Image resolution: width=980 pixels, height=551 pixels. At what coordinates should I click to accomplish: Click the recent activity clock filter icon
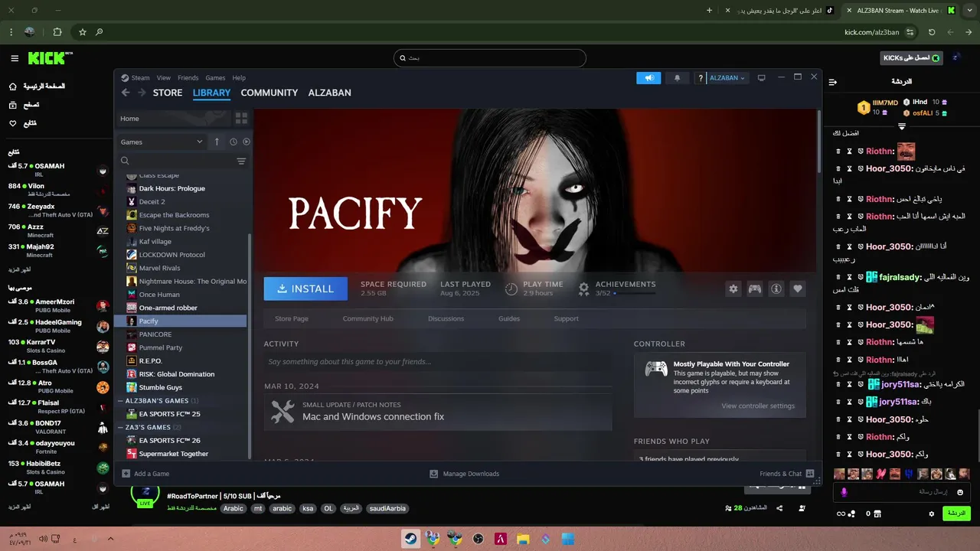234,142
